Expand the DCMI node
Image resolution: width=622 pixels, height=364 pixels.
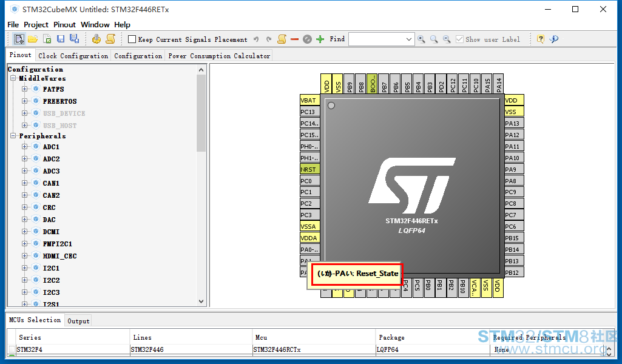[x=25, y=232]
